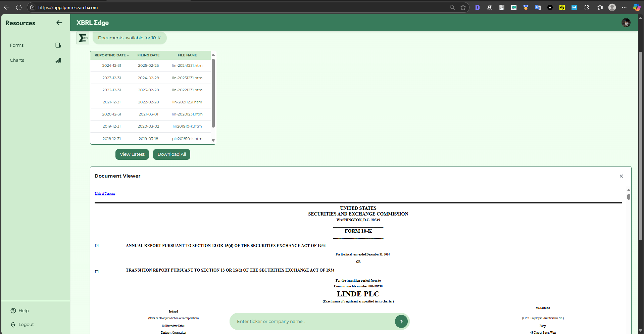Click the purple D extension icon
Screen dimensions: 644x334
click(478, 7)
